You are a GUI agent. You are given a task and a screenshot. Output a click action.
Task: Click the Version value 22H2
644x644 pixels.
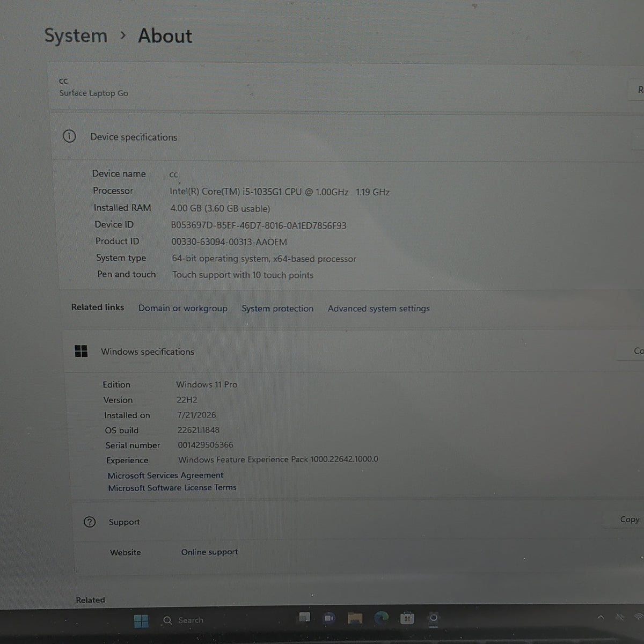click(x=187, y=400)
